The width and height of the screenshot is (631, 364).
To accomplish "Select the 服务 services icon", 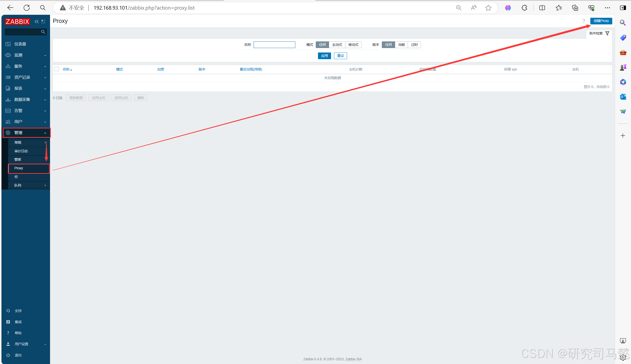I will [x=8, y=66].
